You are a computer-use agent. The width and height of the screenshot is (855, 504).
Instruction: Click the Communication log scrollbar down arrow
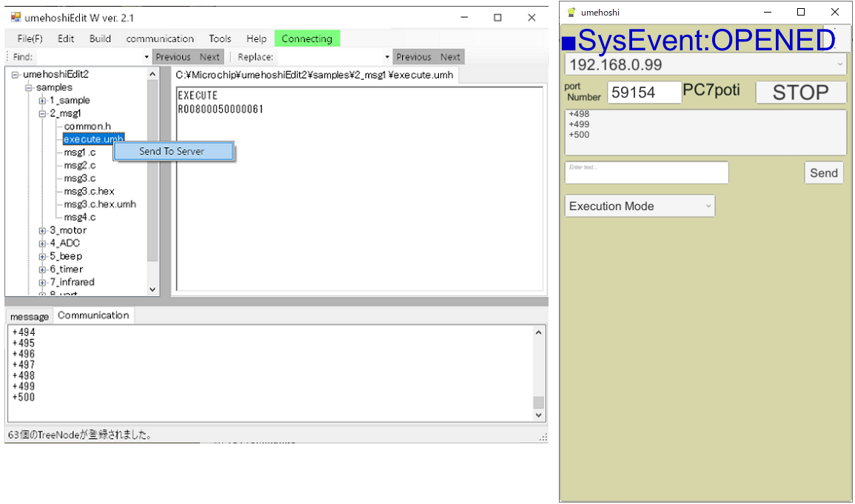538,416
